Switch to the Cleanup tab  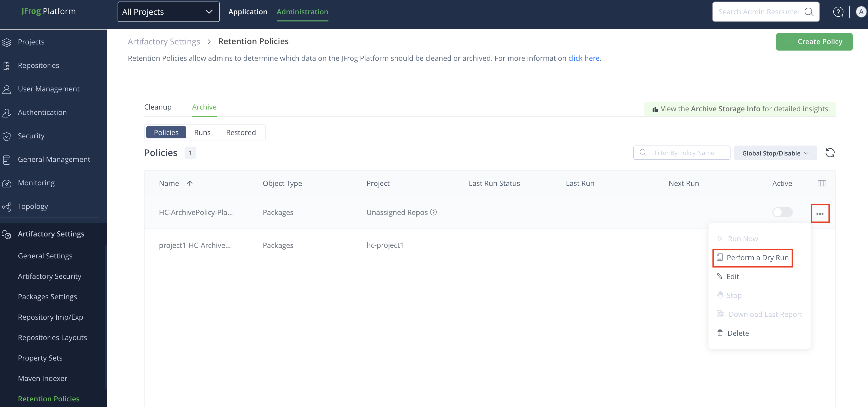pyautogui.click(x=158, y=107)
